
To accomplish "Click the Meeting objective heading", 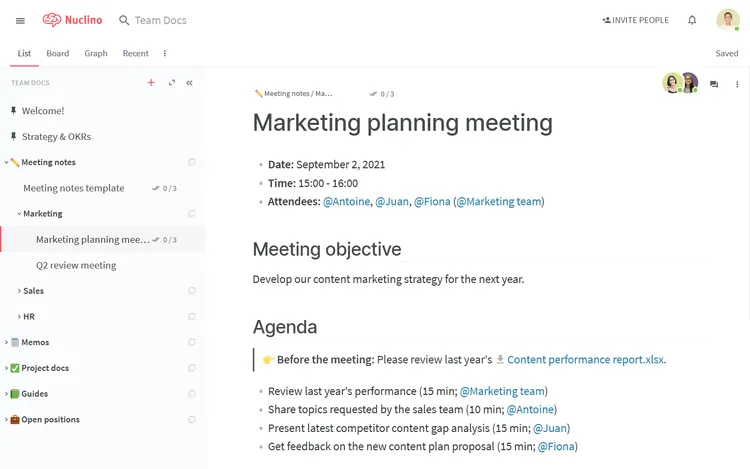I will (327, 249).
